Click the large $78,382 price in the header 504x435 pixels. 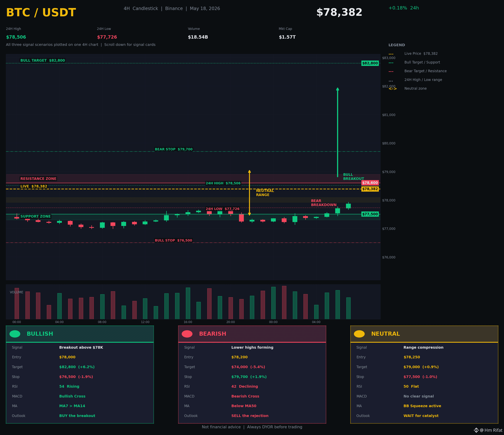[x=339, y=12]
